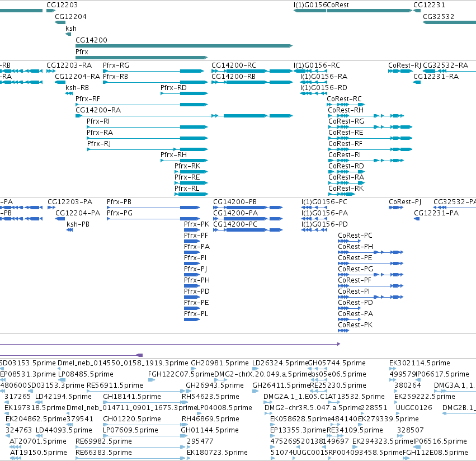Image resolution: width=476 pixels, height=461 pixels.
Task: Select the CG12231 gene label
Action: (x=429, y=5)
